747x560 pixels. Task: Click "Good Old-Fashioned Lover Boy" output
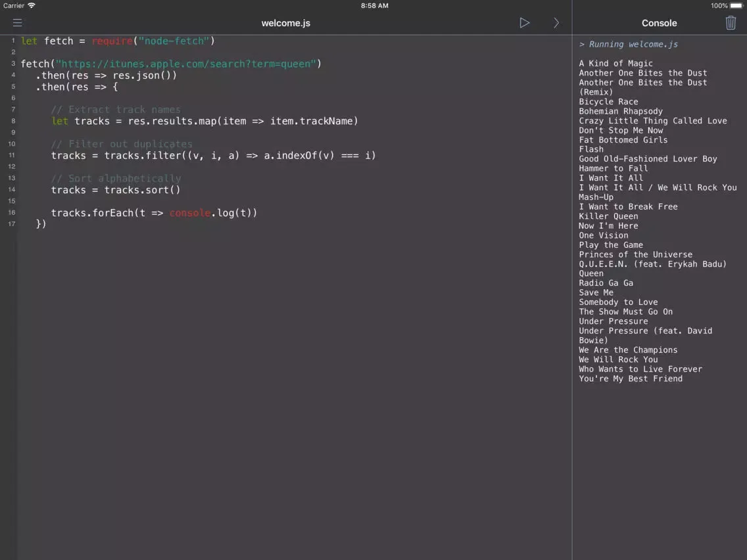pos(648,158)
